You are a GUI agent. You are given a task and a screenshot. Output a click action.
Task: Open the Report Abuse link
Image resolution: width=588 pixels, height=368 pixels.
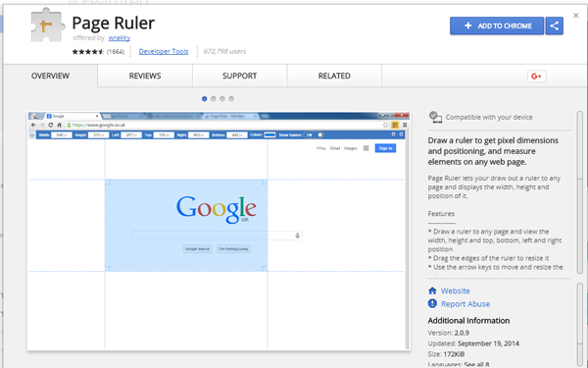point(465,304)
